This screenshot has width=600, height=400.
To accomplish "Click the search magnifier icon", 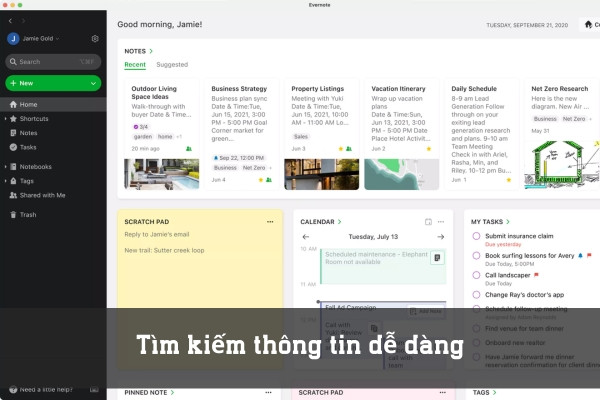I will coord(13,62).
